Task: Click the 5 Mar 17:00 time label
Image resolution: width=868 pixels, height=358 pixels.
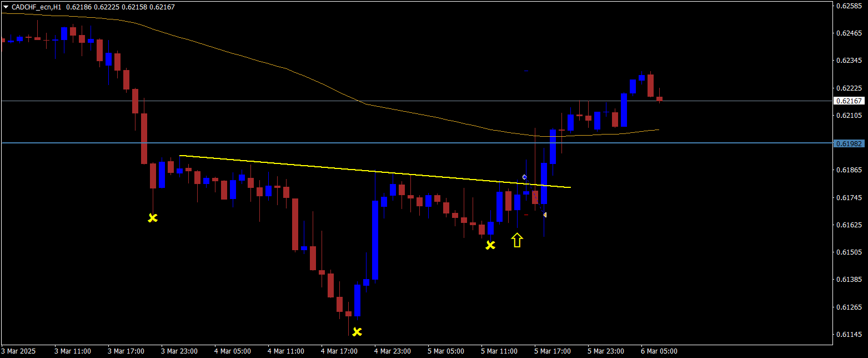Action: pos(553,351)
